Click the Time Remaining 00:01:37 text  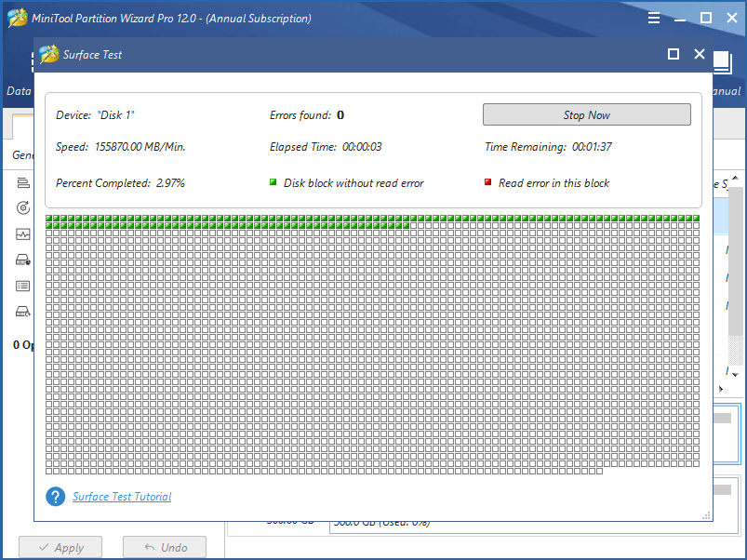pyautogui.click(x=548, y=147)
